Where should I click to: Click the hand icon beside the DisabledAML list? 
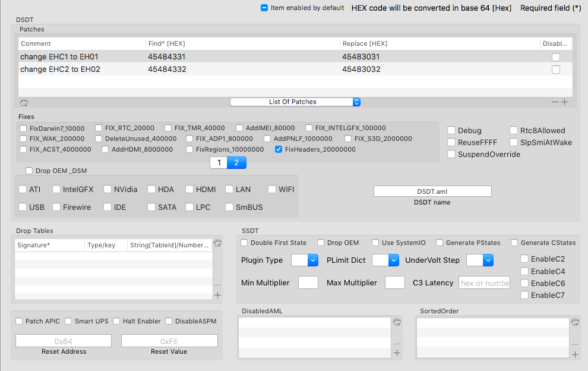(x=397, y=322)
